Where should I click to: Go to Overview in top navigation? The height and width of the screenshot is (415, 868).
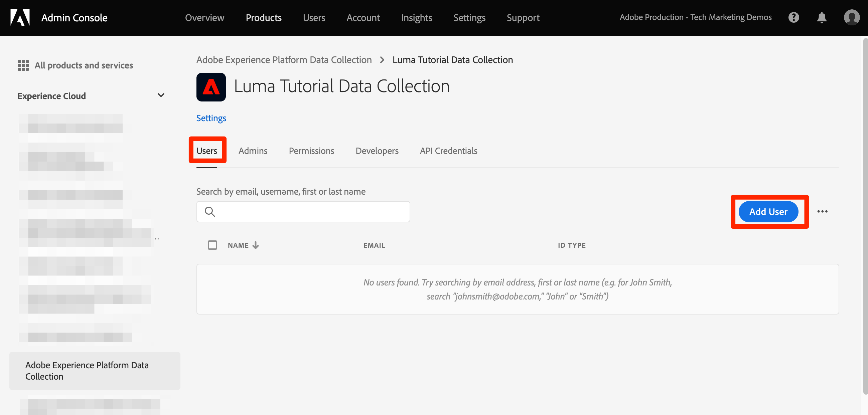click(204, 17)
